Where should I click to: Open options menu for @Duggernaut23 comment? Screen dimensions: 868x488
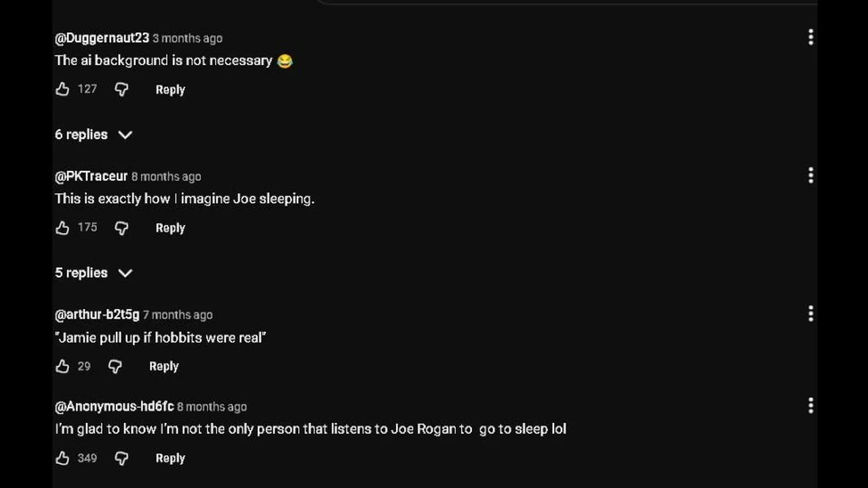[810, 37]
